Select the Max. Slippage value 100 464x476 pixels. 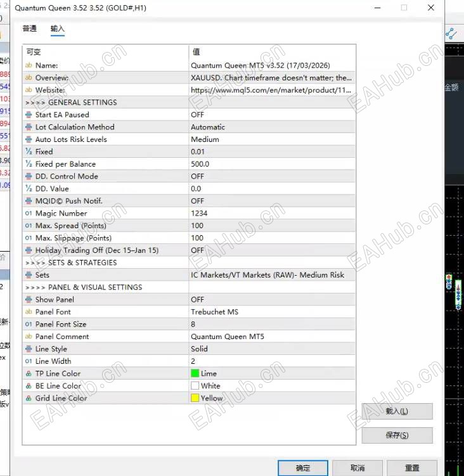pyautogui.click(x=272, y=238)
